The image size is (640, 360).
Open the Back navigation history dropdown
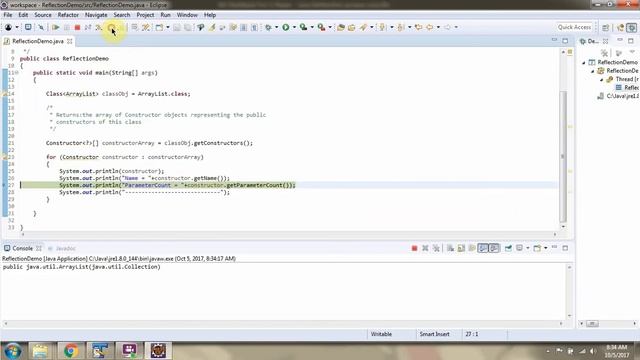pyautogui.click(x=438, y=27)
